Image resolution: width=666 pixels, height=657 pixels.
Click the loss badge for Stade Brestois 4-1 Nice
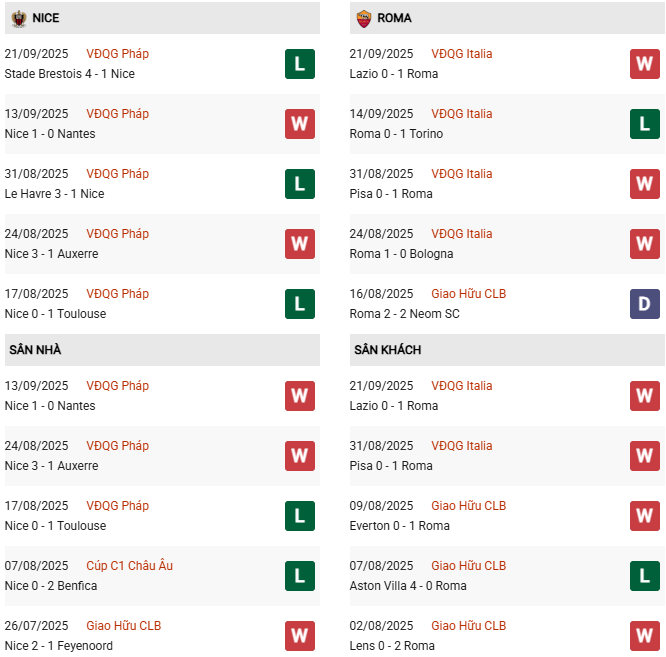[299, 64]
